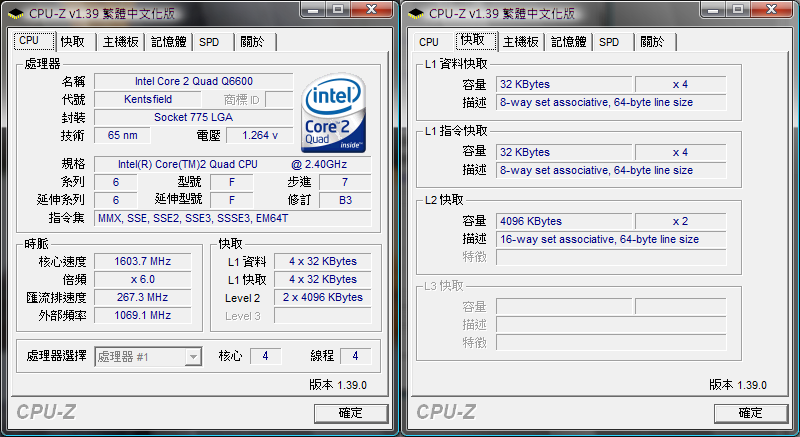Click the specification field showing @ 2.40GHz
800x437 pixels.
(x=233, y=164)
